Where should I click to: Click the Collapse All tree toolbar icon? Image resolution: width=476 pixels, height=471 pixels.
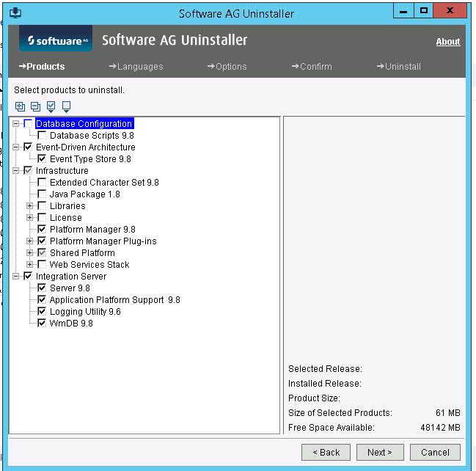tap(35, 106)
